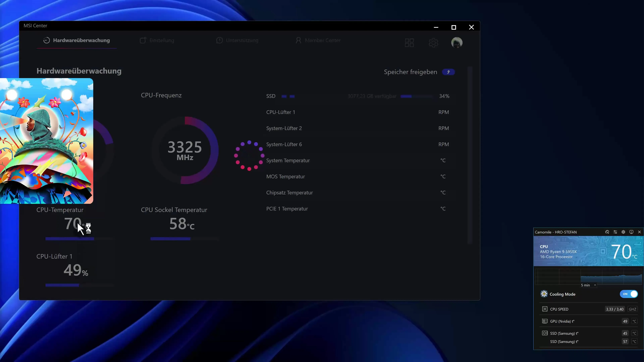Click the user profile avatar
This screenshot has width=644, height=362.
457,42
